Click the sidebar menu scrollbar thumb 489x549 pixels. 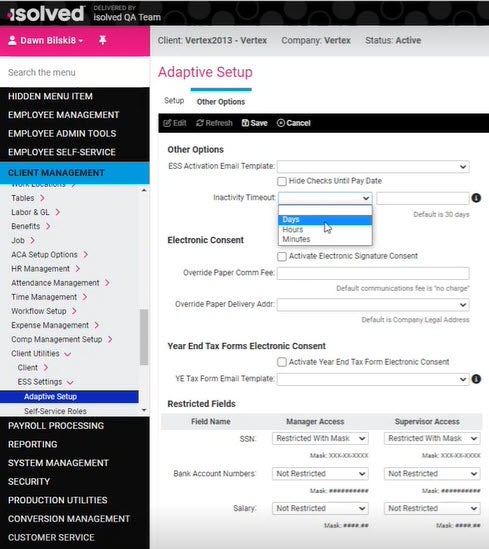(144, 337)
